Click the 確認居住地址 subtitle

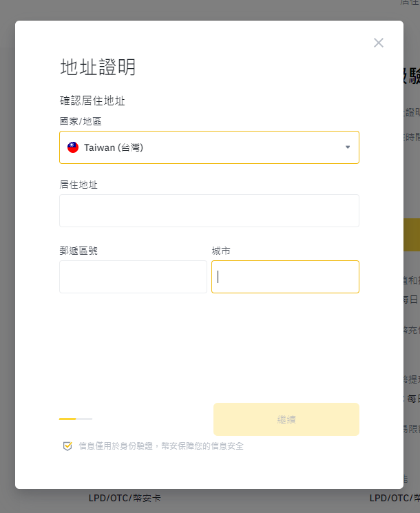92,101
